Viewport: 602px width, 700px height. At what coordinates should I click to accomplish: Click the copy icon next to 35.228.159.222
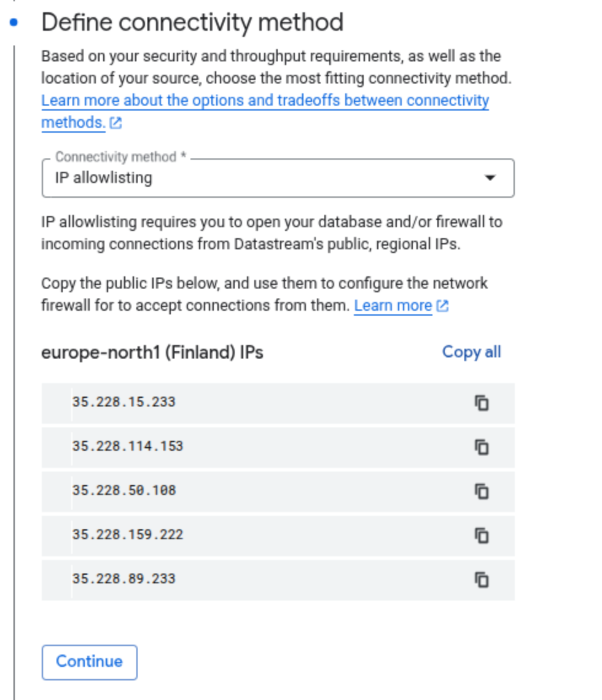(x=482, y=535)
